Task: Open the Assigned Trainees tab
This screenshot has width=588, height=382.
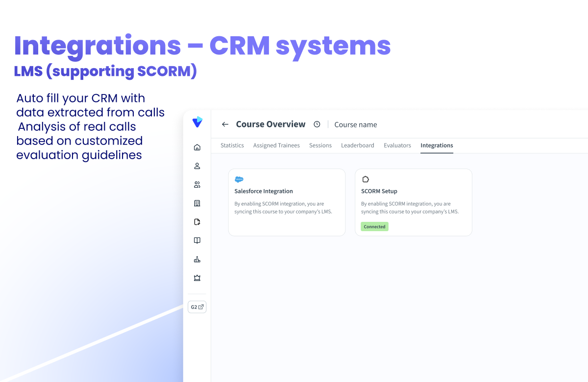Action: click(x=276, y=145)
